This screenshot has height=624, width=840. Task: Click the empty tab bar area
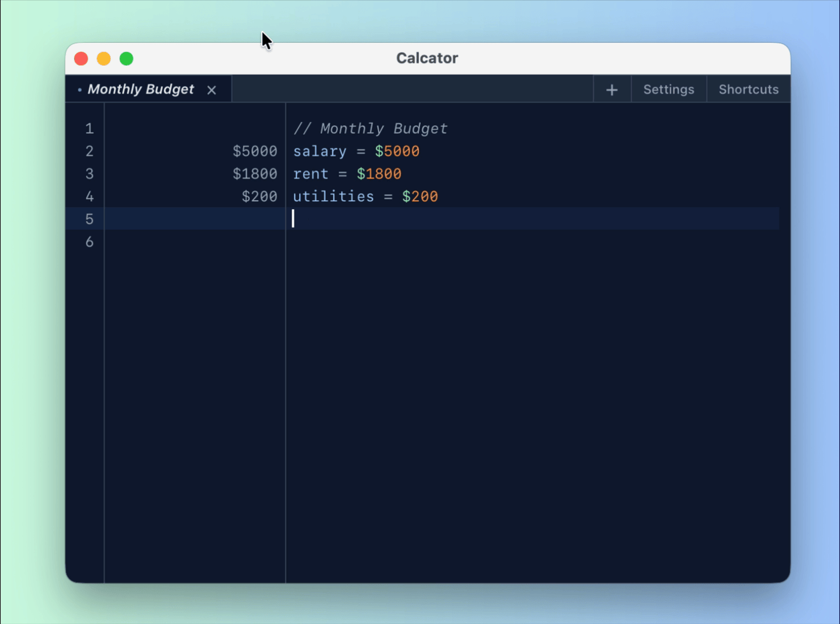tap(409, 89)
